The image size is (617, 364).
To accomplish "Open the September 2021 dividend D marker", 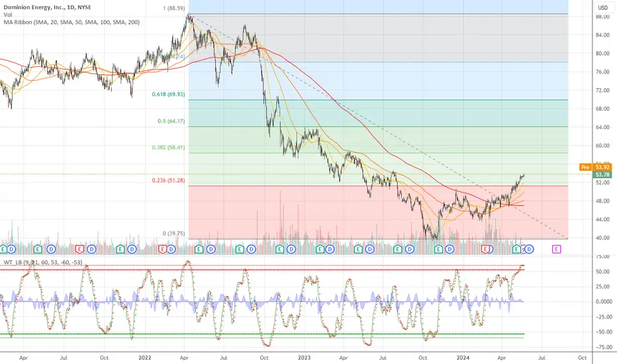I will pyautogui.click(x=91, y=249).
